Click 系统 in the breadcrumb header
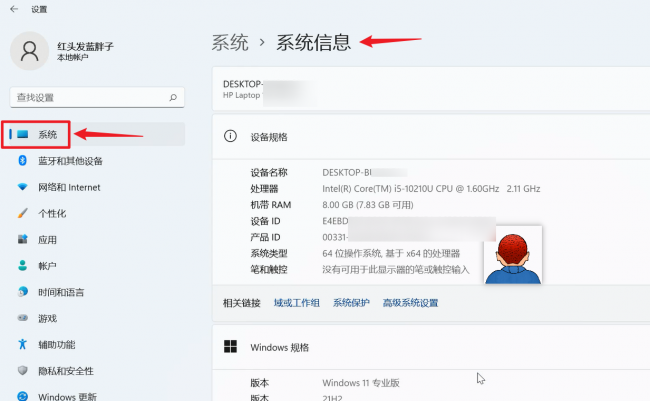650x401 pixels. (230, 43)
